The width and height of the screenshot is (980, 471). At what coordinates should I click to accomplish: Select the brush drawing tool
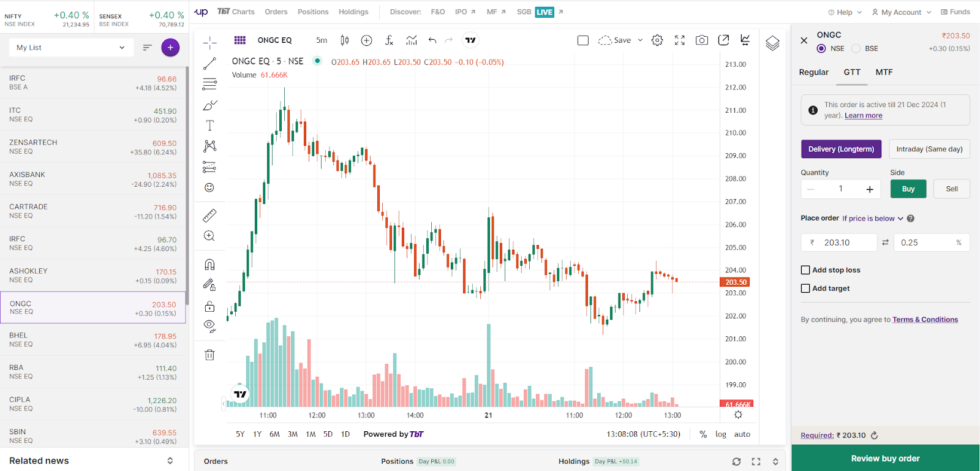coord(209,105)
